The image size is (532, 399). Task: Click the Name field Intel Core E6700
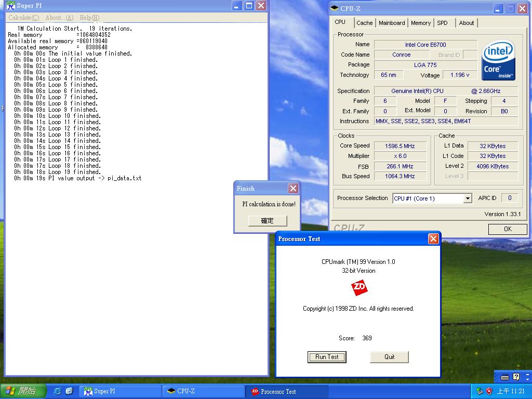(425, 45)
